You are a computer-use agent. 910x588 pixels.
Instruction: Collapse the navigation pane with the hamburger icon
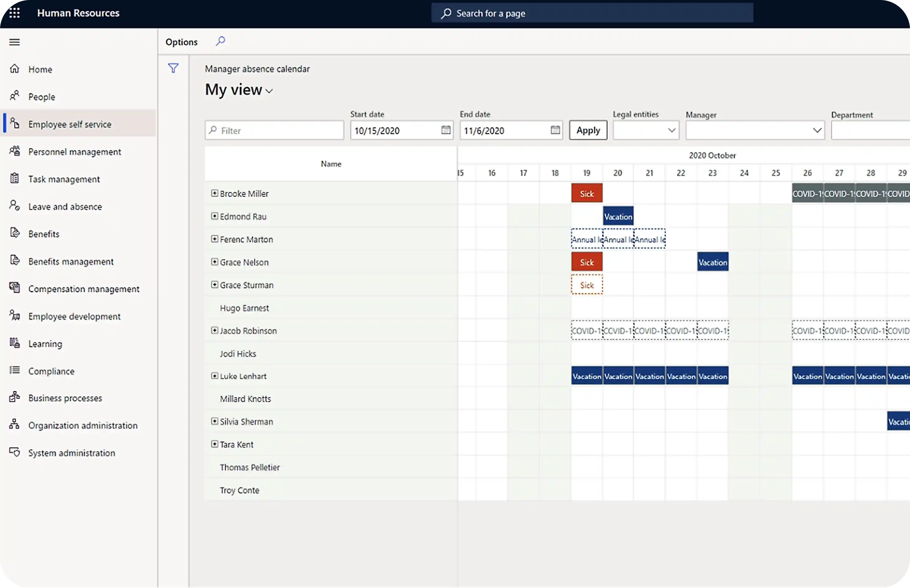coord(14,42)
